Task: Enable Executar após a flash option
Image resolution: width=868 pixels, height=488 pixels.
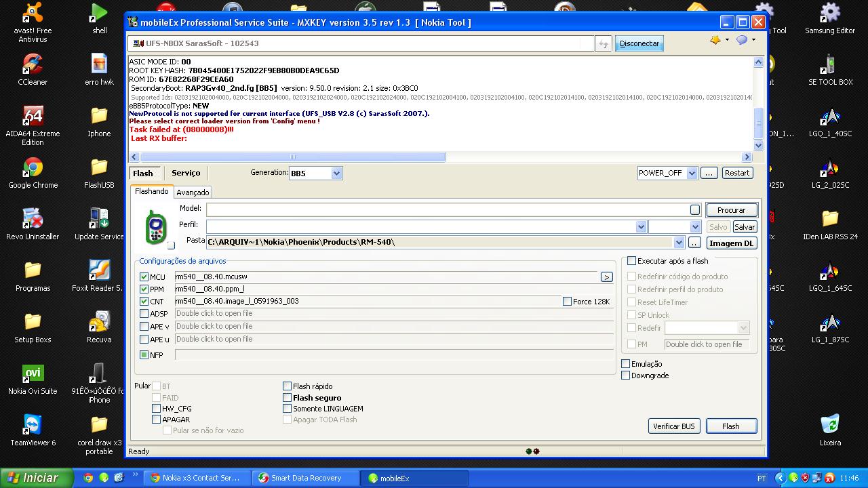Action: tap(631, 261)
